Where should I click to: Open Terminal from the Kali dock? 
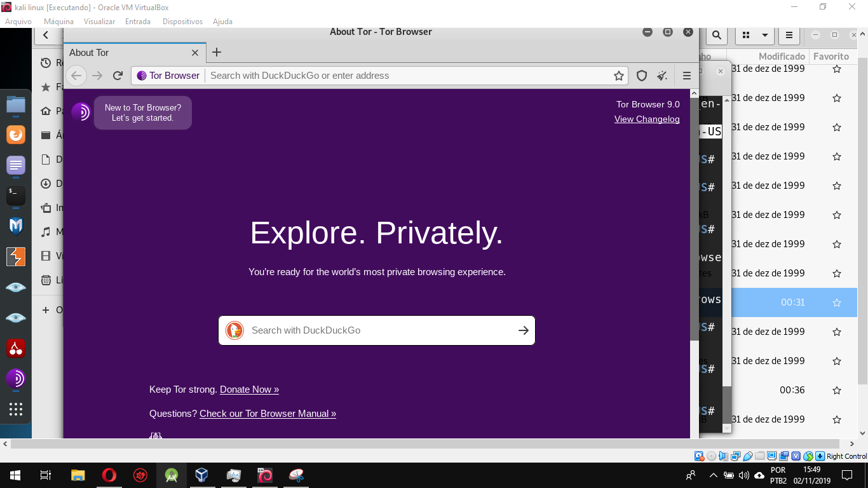click(16, 196)
